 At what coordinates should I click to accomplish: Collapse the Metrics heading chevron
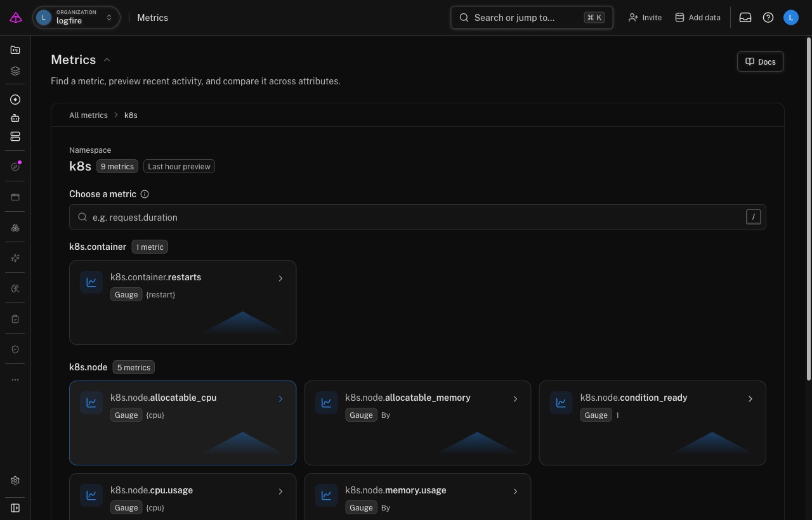click(107, 60)
